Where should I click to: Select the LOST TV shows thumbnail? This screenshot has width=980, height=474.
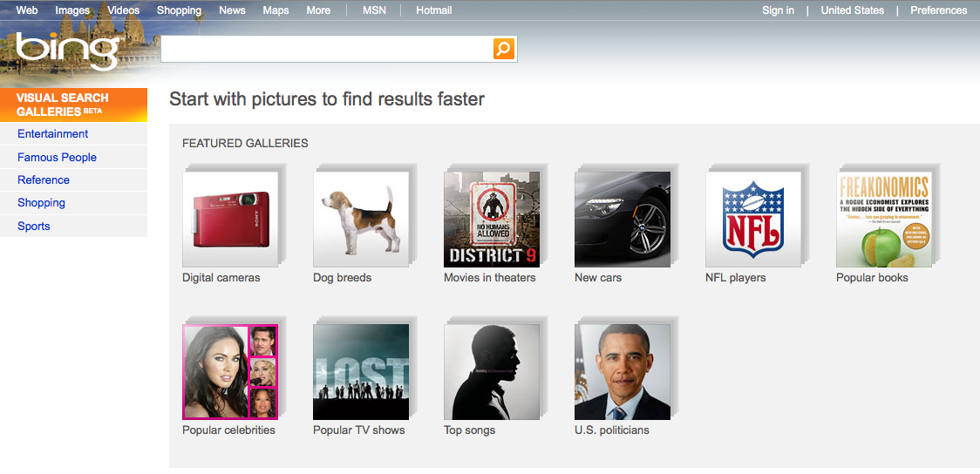(361, 372)
